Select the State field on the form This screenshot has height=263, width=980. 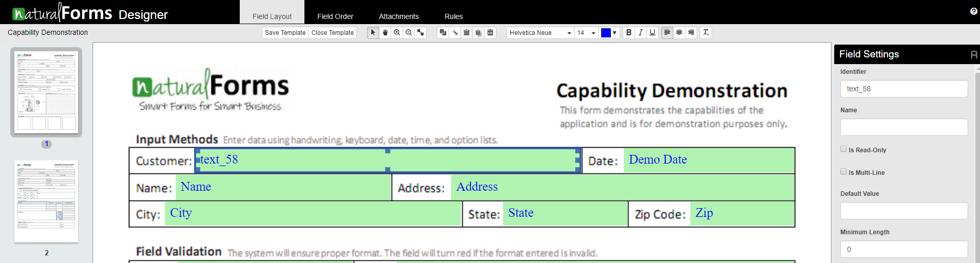[565, 214]
